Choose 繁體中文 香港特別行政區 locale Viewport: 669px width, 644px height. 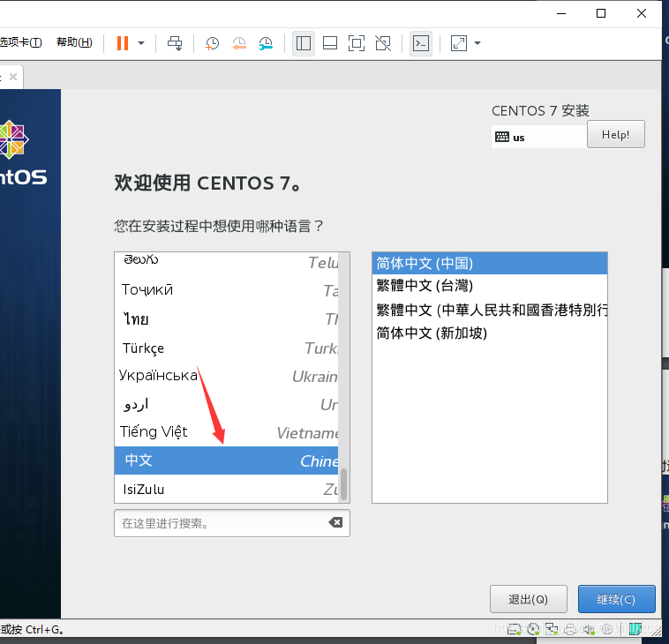pos(489,310)
